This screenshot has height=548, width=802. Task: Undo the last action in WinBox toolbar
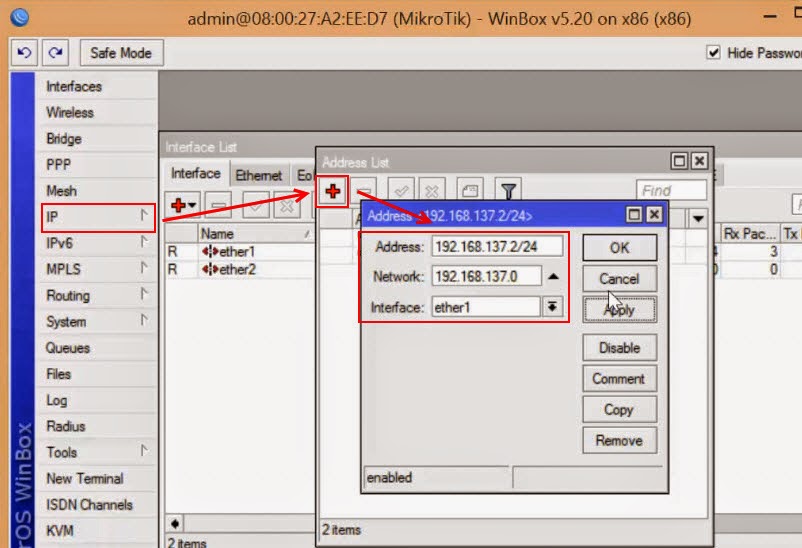[24, 53]
